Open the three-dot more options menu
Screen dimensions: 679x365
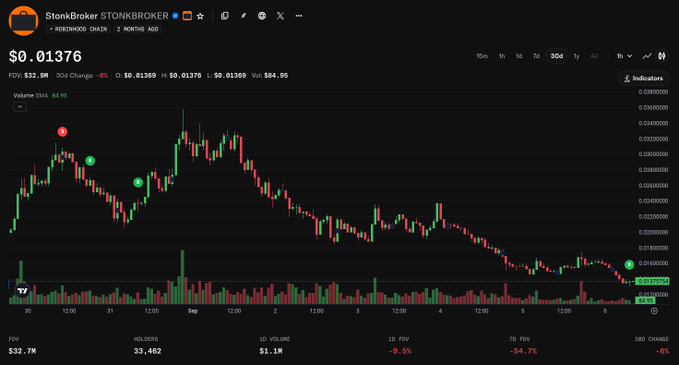point(299,16)
